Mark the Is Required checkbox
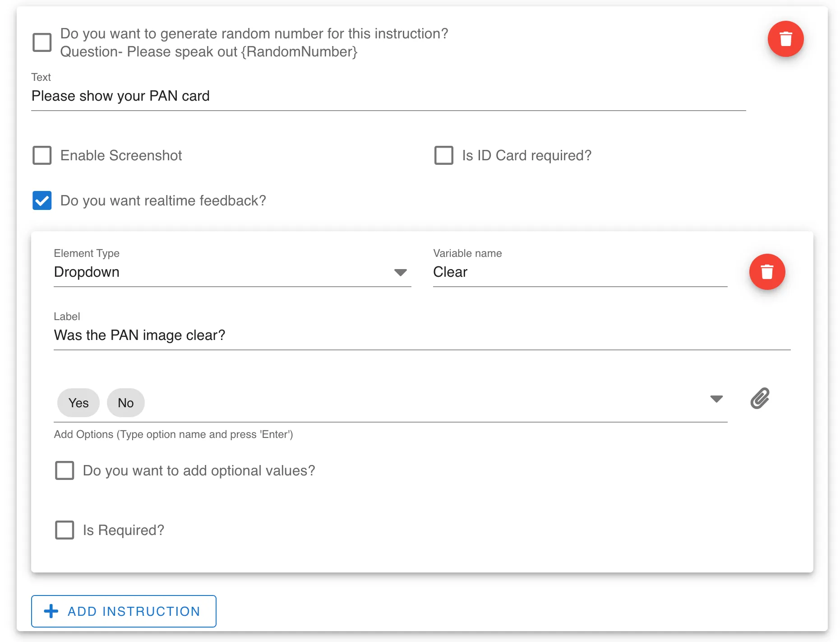Viewport: 840px width, 642px height. tap(65, 530)
